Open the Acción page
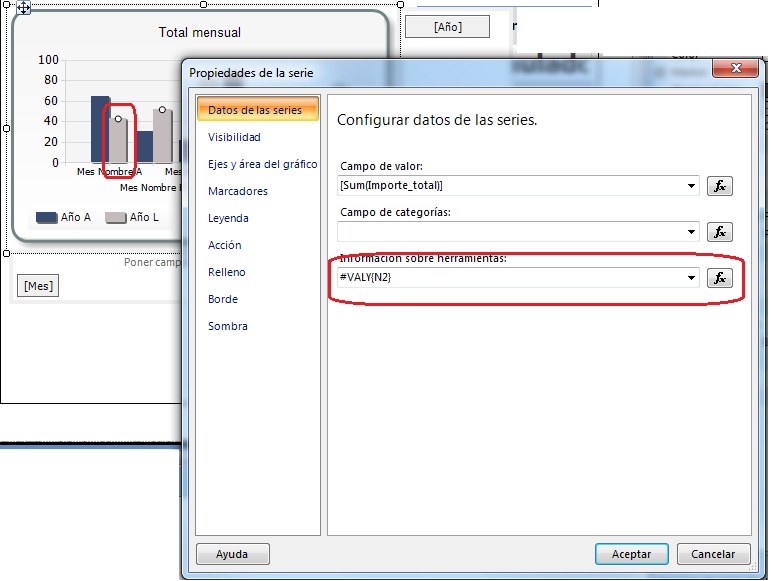771x581 pixels. click(224, 245)
